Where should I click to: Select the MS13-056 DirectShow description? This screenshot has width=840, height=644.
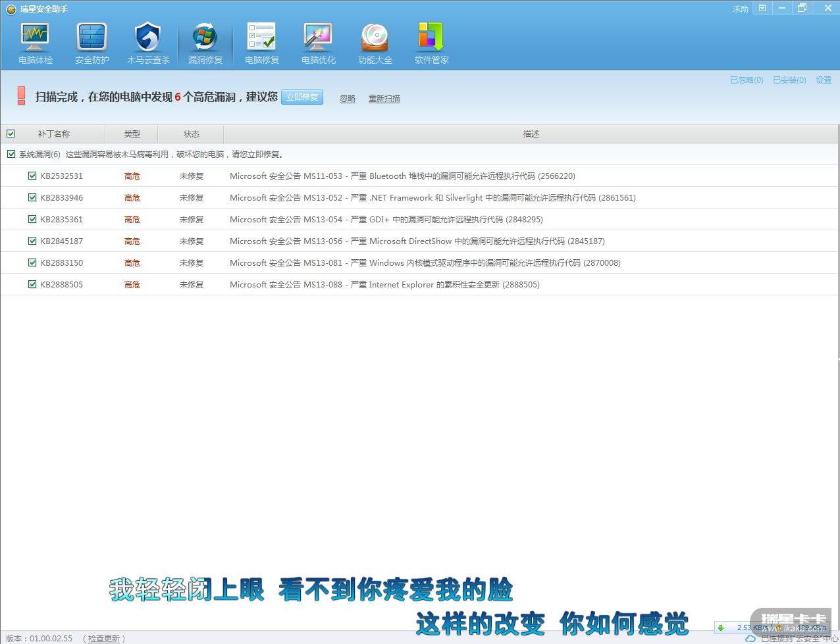417,241
